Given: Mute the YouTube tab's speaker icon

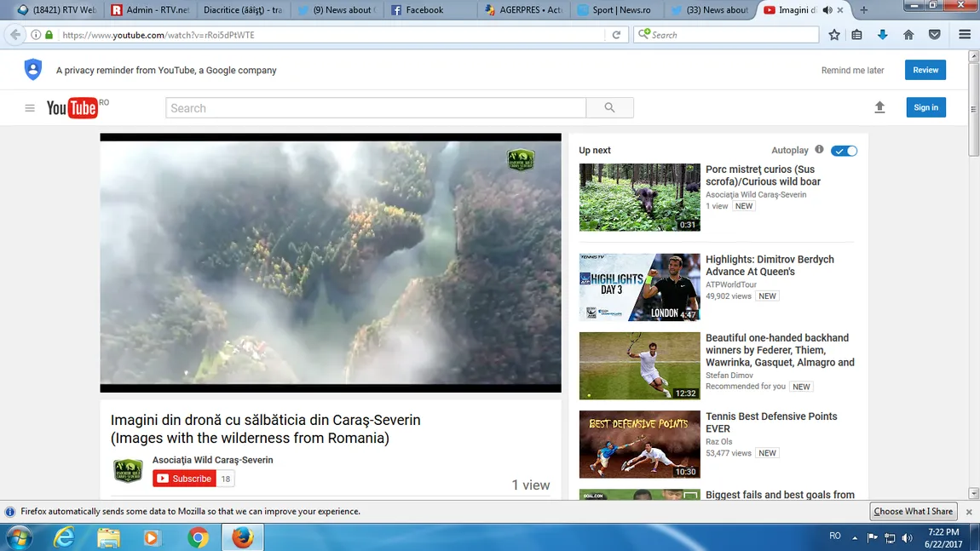Looking at the screenshot, I should [x=827, y=10].
